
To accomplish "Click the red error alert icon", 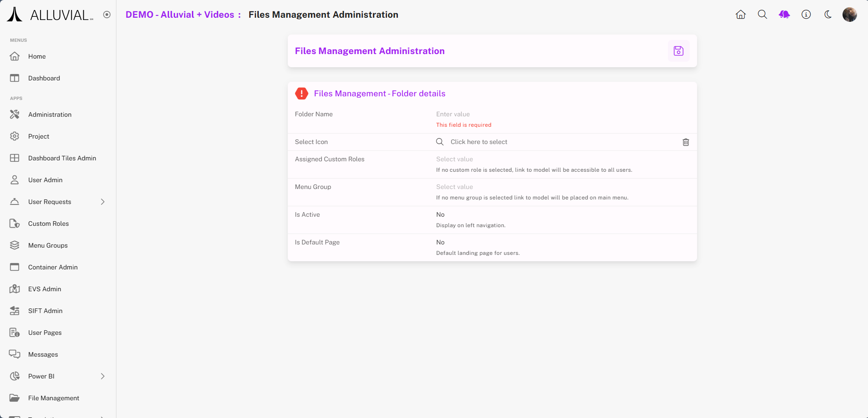I will pos(301,94).
